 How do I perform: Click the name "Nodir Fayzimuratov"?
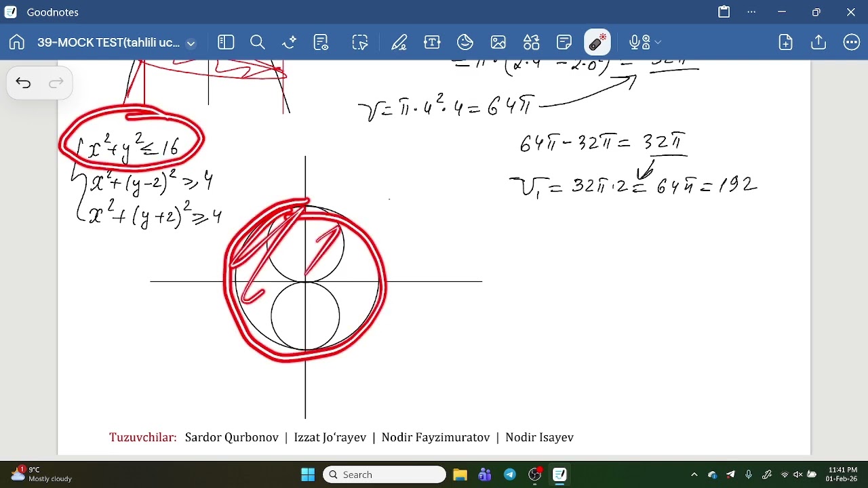pos(435,437)
